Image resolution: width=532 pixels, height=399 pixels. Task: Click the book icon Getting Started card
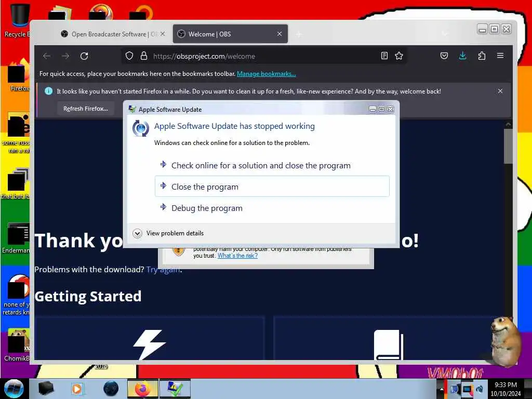389,338
